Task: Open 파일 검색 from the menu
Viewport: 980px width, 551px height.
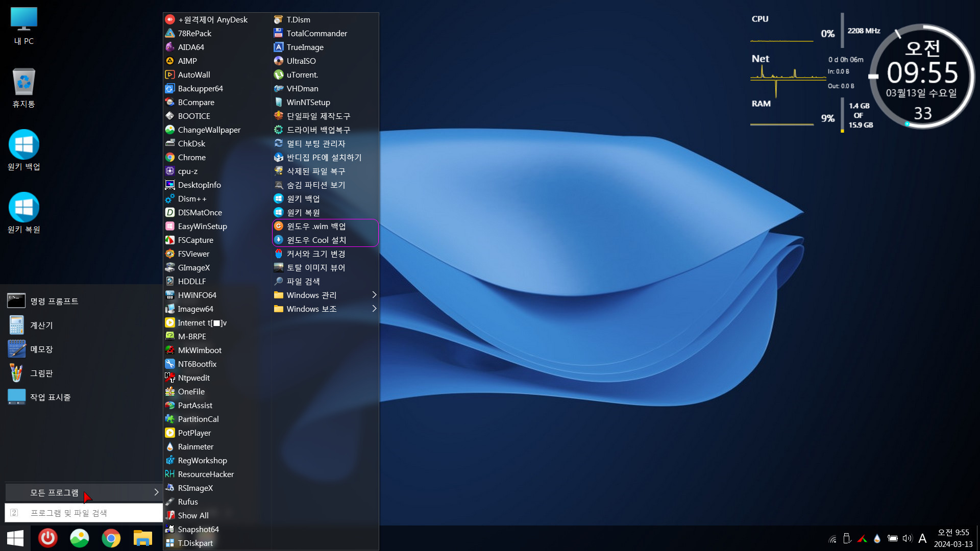Action: pos(325,281)
